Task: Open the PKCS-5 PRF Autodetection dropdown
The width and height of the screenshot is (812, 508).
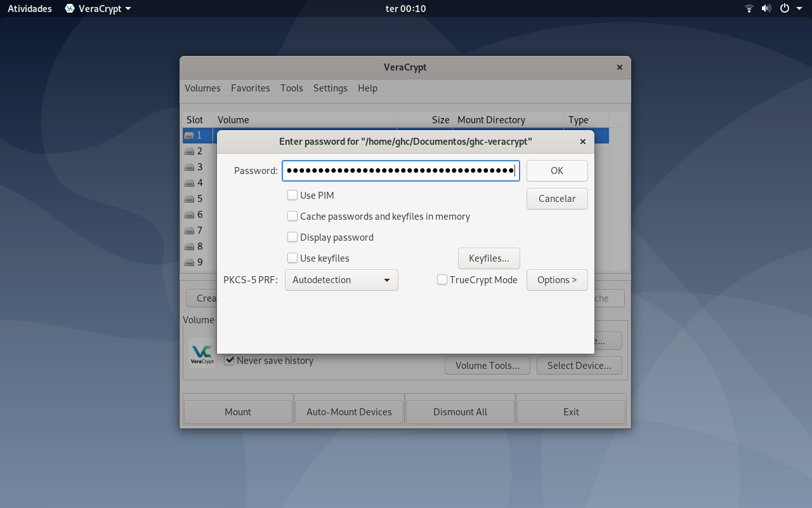Action: (x=341, y=280)
